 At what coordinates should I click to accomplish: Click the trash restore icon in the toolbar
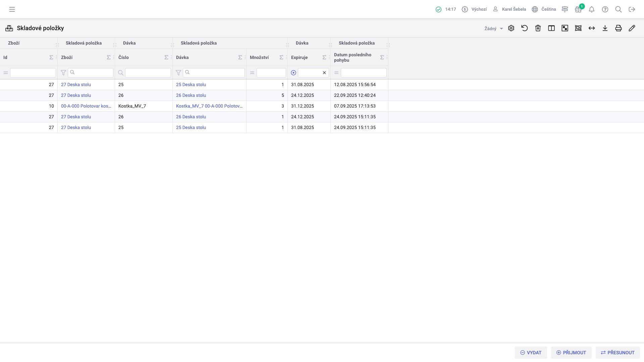click(x=538, y=28)
